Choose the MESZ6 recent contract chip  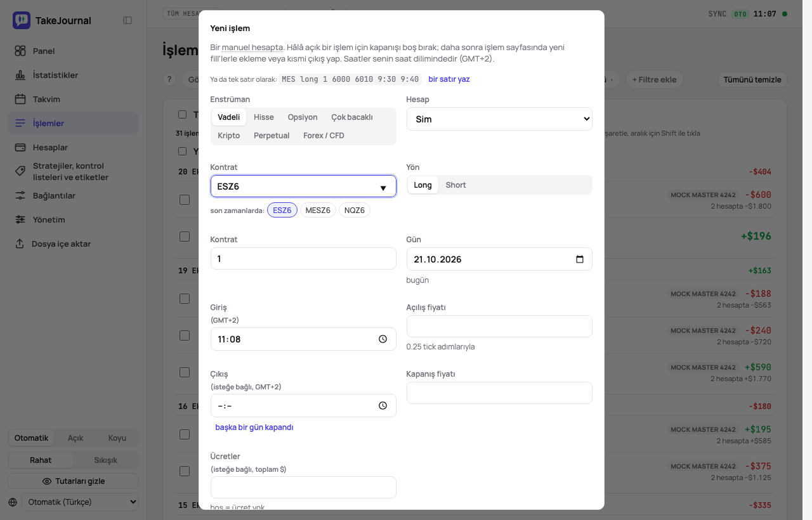point(318,210)
